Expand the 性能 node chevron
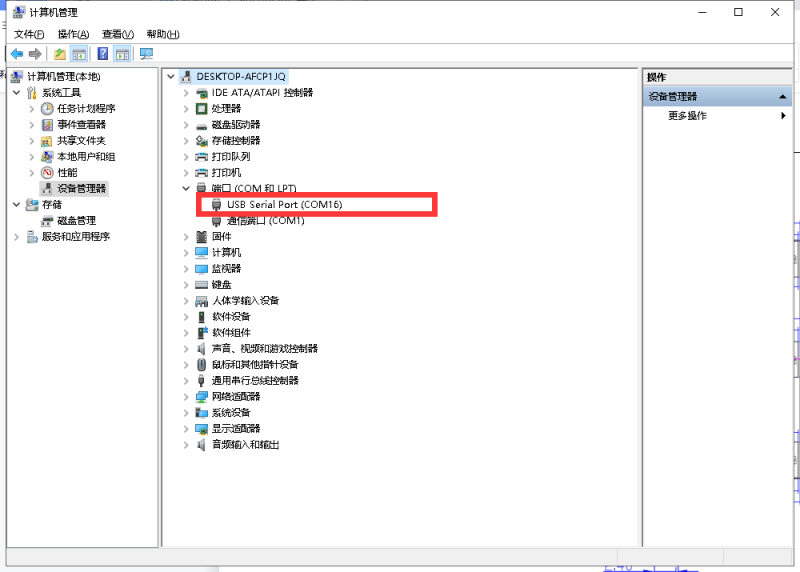Viewport: 800px width, 572px height. (32, 172)
